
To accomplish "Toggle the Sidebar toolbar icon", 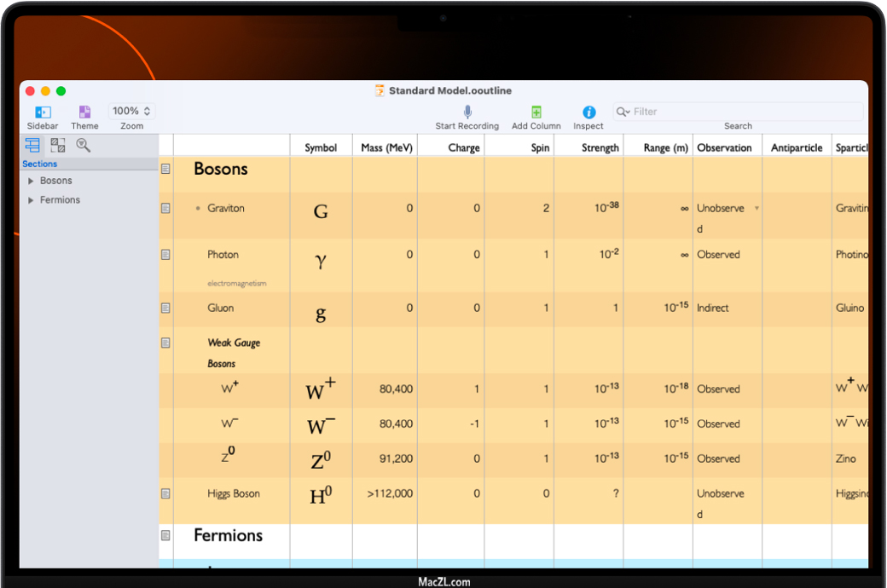I will pyautogui.click(x=43, y=112).
